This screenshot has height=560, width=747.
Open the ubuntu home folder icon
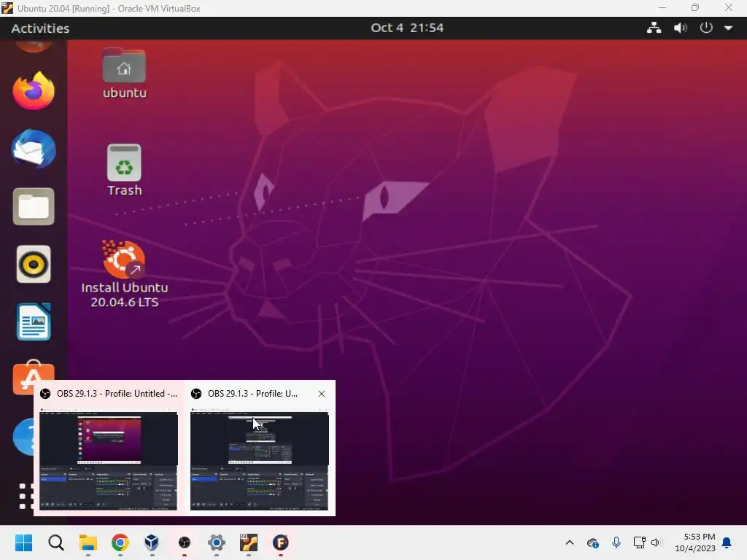pos(124,74)
